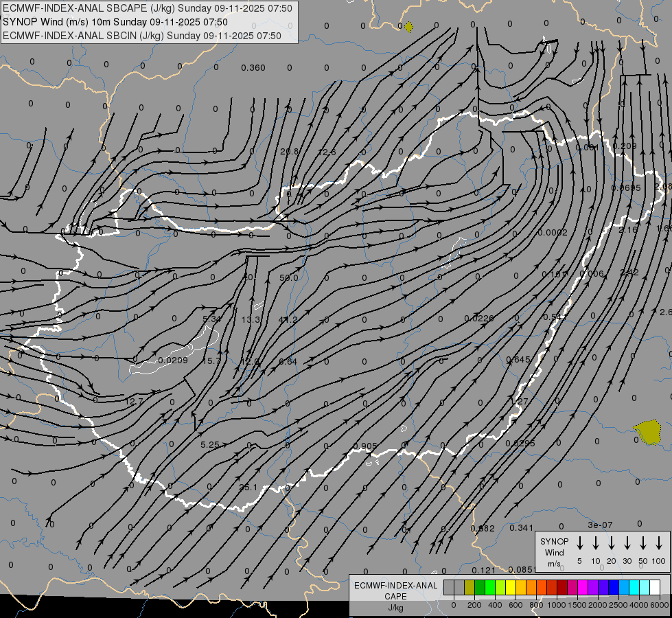Click the 0.341 CAPE value on map
672x618 pixels.
(x=521, y=528)
